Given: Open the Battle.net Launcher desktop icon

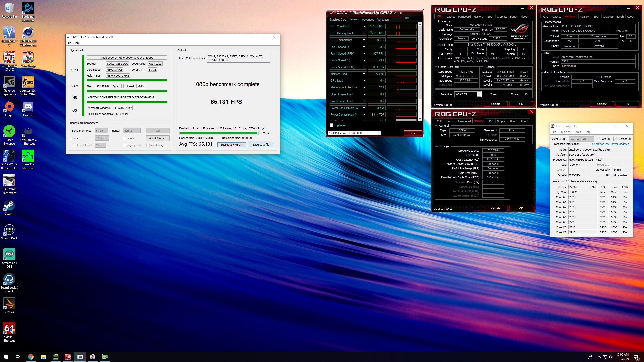Looking at the screenshot, I should tap(28, 12).
